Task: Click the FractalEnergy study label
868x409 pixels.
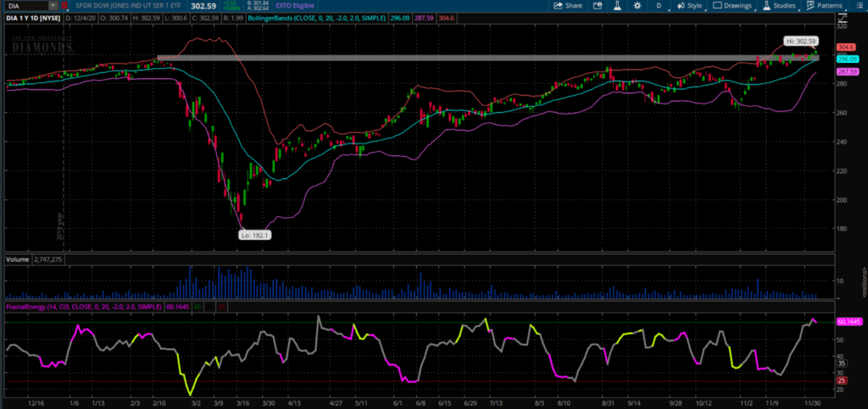Action: click(83, 306)
